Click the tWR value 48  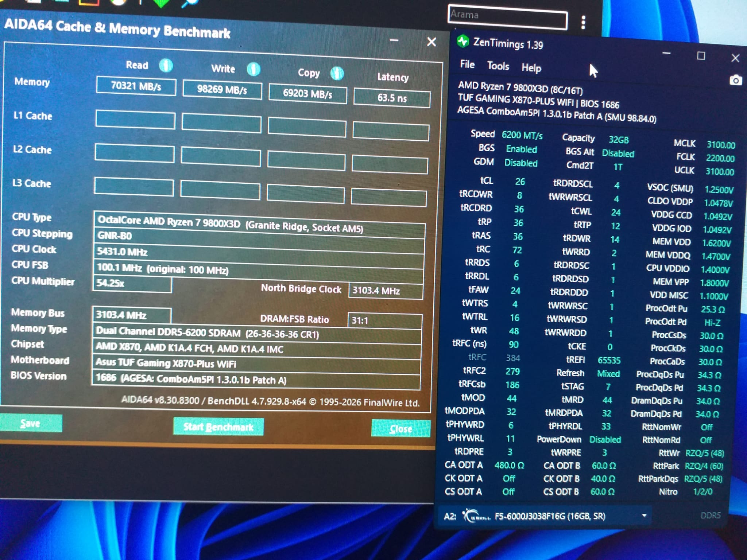pos(514,331)
